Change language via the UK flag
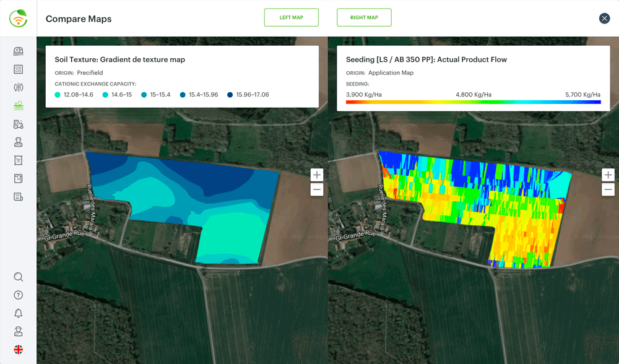This screenshot has width=619, height=364. [x=18, y=350]
